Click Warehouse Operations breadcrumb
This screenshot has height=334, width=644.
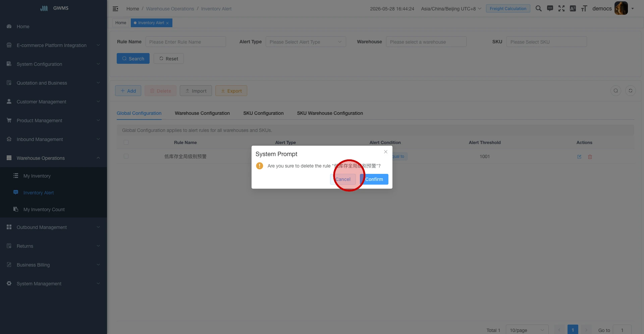[x=170, y=9]
